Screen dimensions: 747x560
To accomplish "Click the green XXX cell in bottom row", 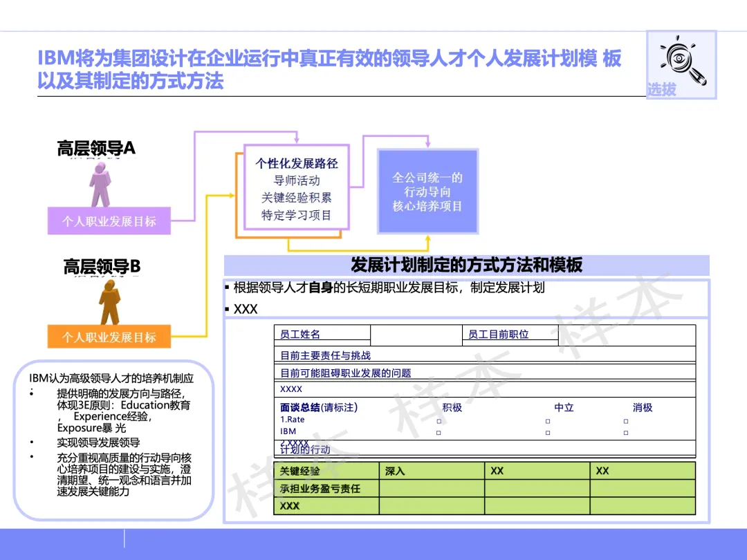I will (326, 505).
